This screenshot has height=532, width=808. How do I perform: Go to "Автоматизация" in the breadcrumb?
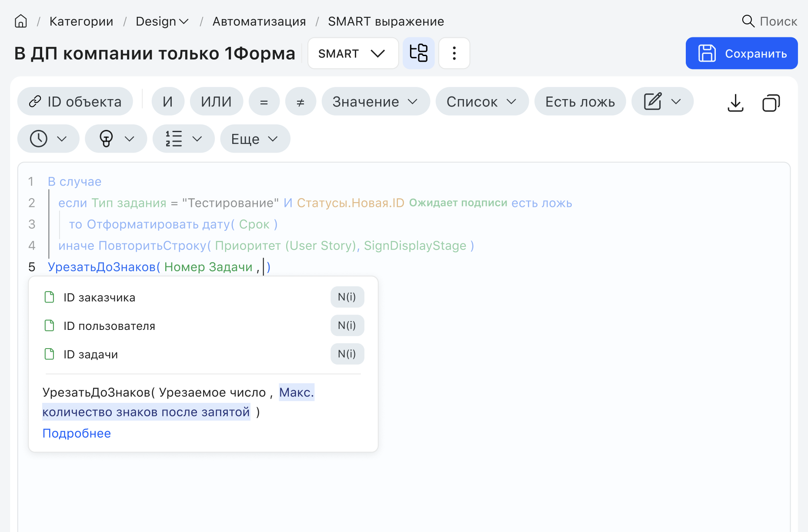click(259, 21)
